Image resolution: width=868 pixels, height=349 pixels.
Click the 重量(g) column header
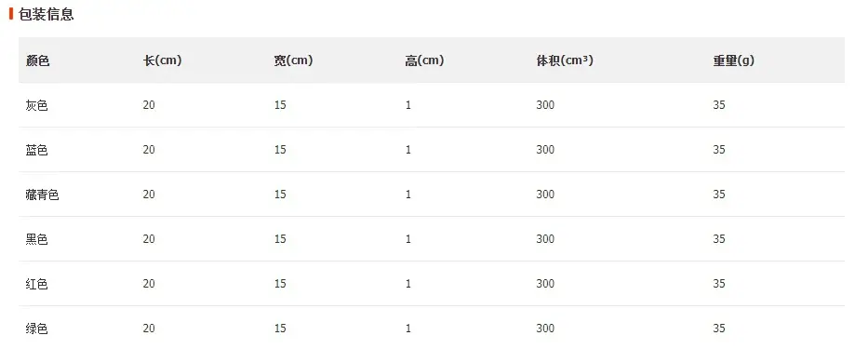(x=733, y=60)
